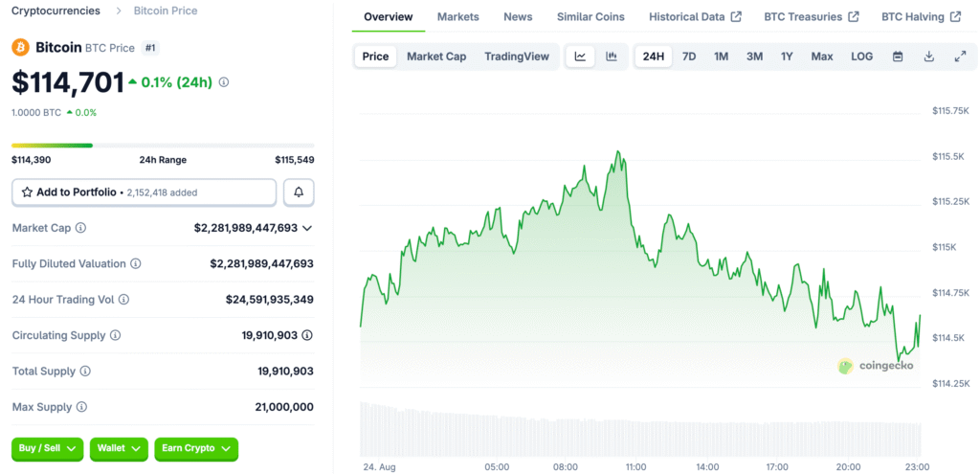Set chart range to 24H
Viewport: 980px width, 474px height.
[x=653, y=56]
